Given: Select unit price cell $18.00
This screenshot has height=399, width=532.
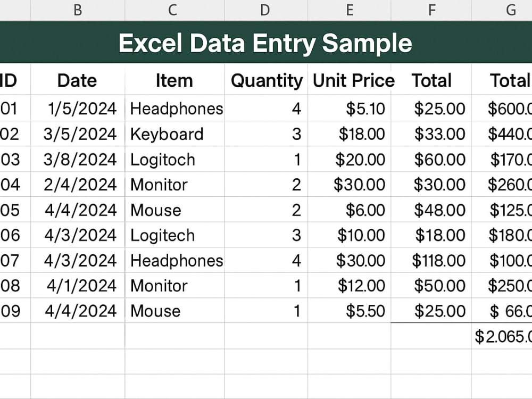Looking at the screenshot, I should point(350,134).
